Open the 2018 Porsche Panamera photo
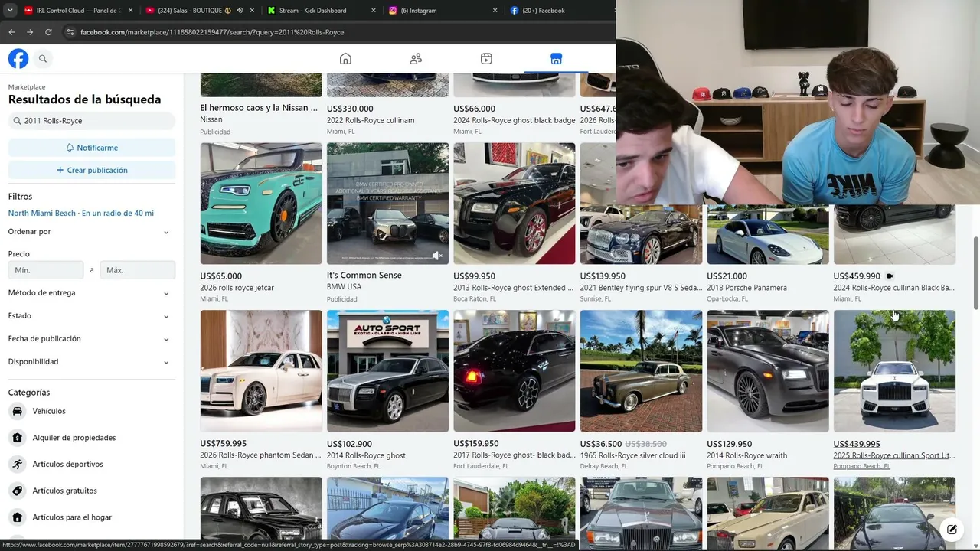Screen dimensions: 980x551 coord(768,235)
